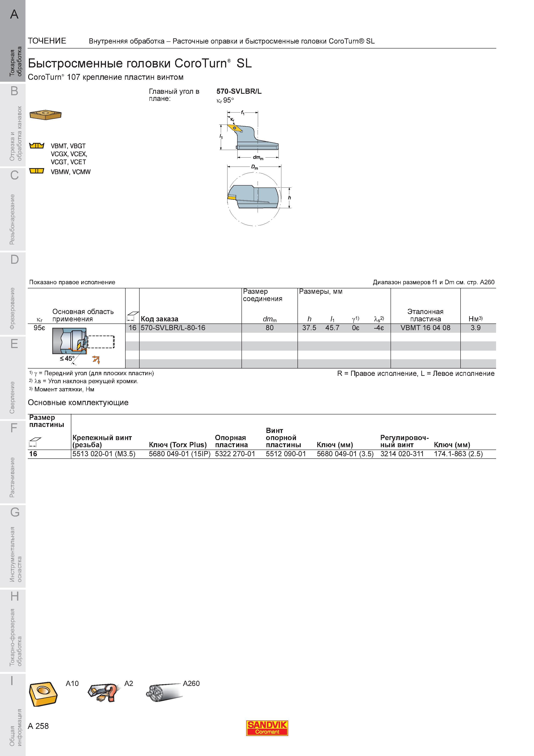
Task: Open section tab I Общая информация
Action: 12,715
